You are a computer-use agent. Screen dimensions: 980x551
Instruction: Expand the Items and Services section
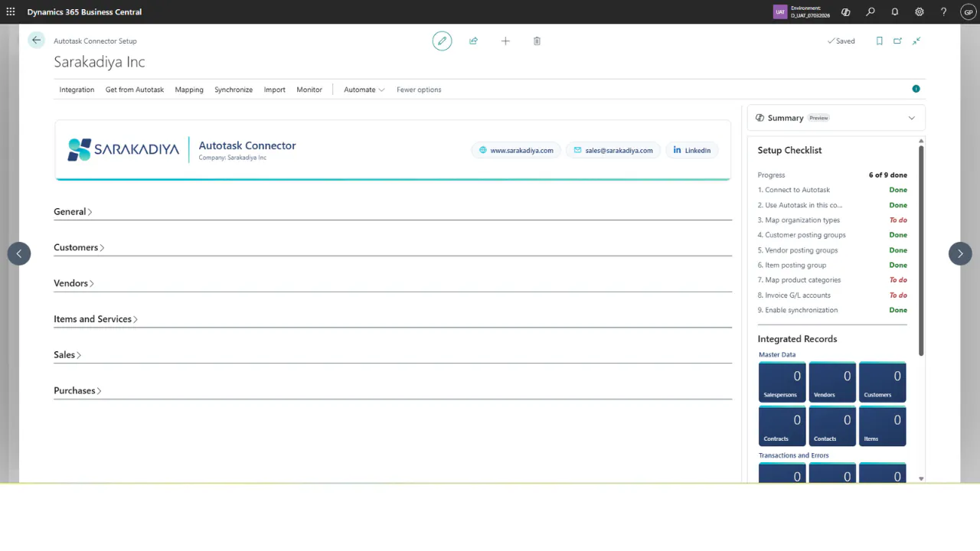pyautogui.click(x=96, y=319)
